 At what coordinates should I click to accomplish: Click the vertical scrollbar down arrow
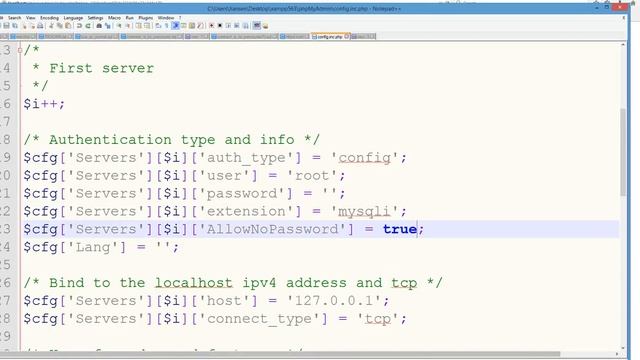623,348
